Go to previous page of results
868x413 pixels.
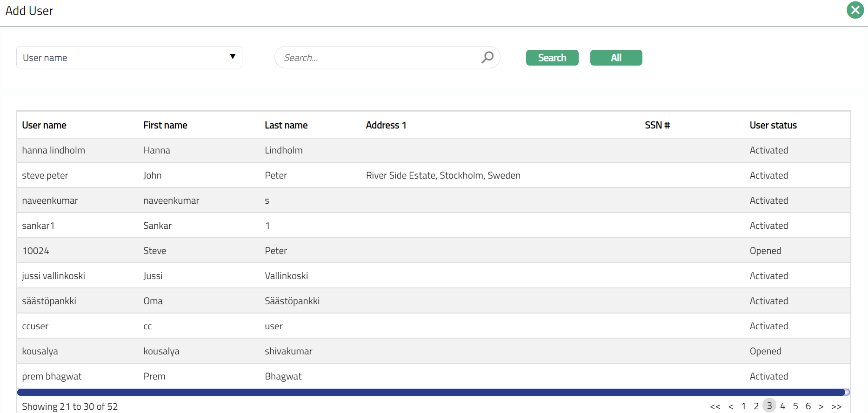731,406
